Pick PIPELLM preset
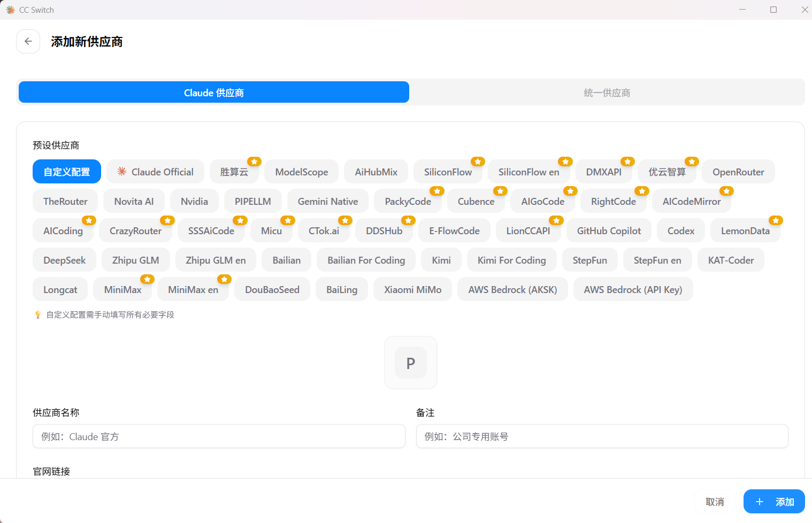Viewport: 812px width, 523px height. pyautogui.click(x=253, y=201)
